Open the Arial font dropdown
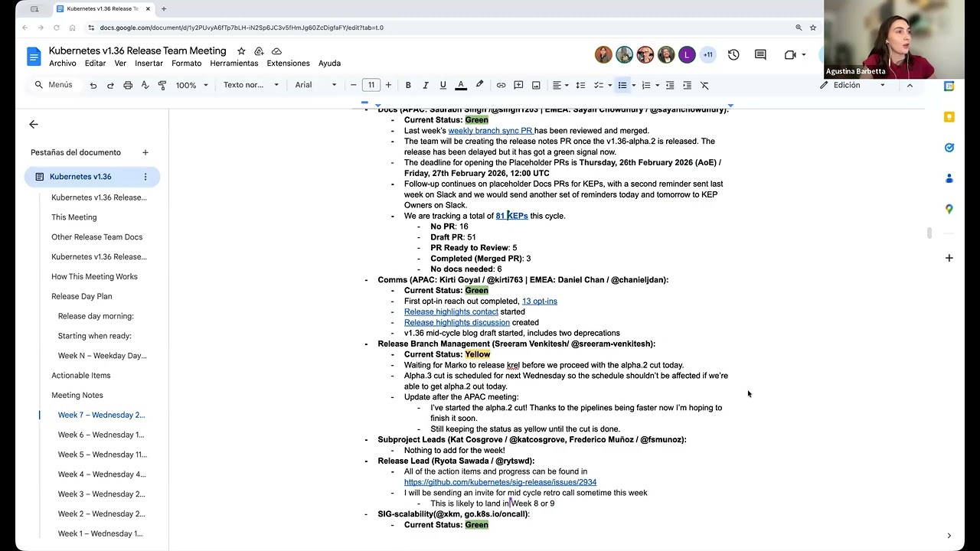Screen dimensions: 980x551 click(x=315, y=85)
